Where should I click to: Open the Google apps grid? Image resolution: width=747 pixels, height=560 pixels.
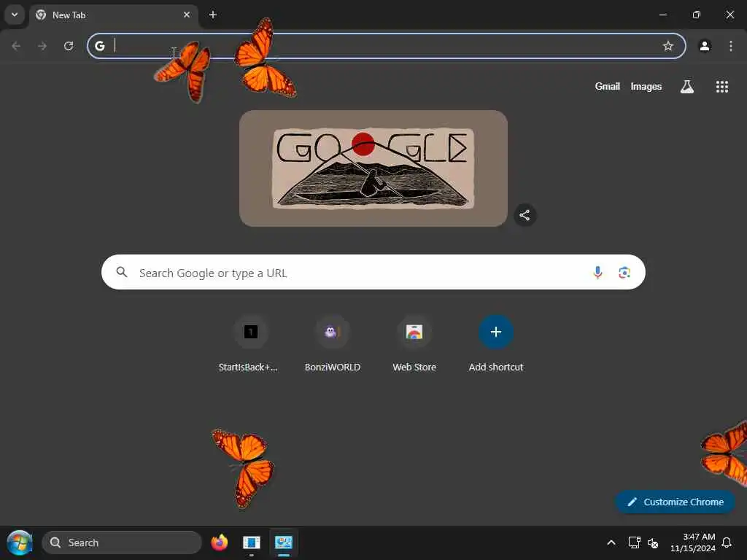(722, 86)
